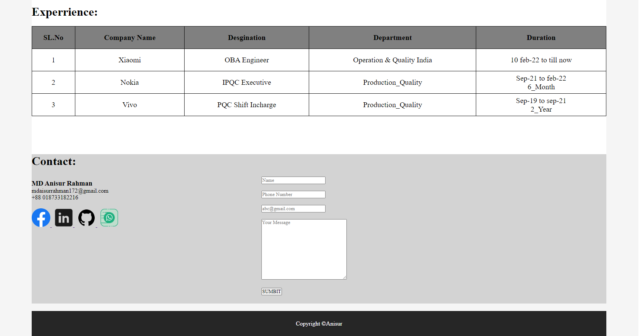Click the Department column header
Image resolution: width=644 pixels, height=336 pixels.
(393, 38)
